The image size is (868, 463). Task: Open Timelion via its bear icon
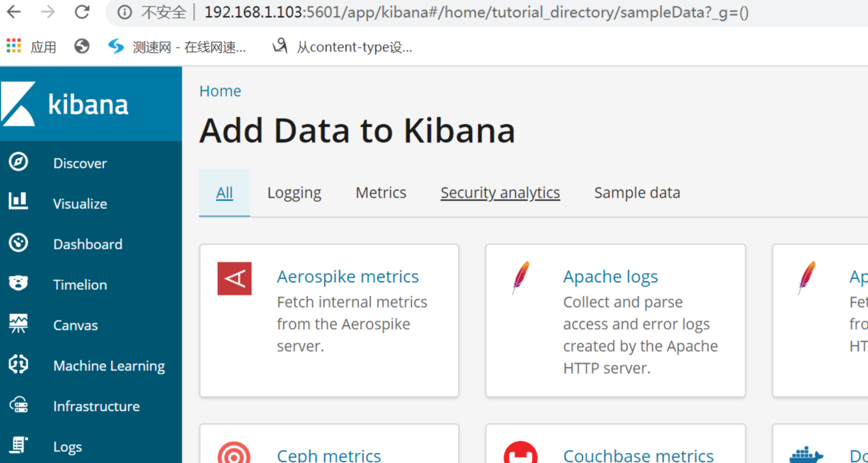pos(19,283)
